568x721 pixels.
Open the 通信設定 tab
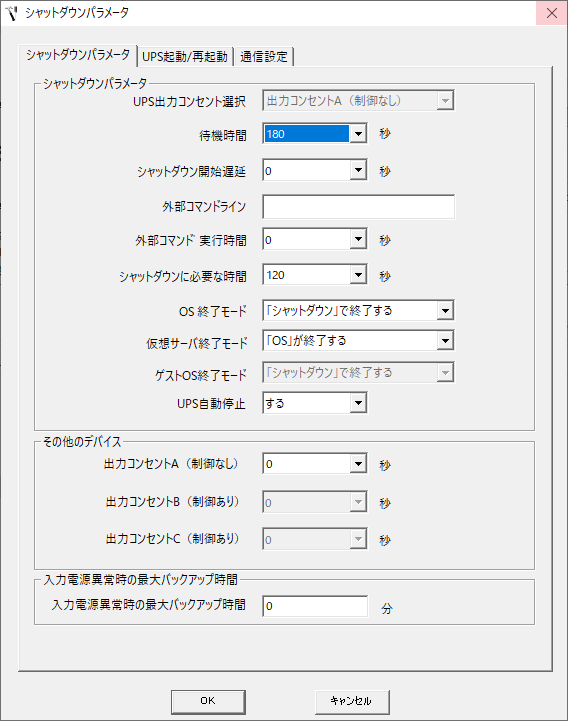[264, 57]
